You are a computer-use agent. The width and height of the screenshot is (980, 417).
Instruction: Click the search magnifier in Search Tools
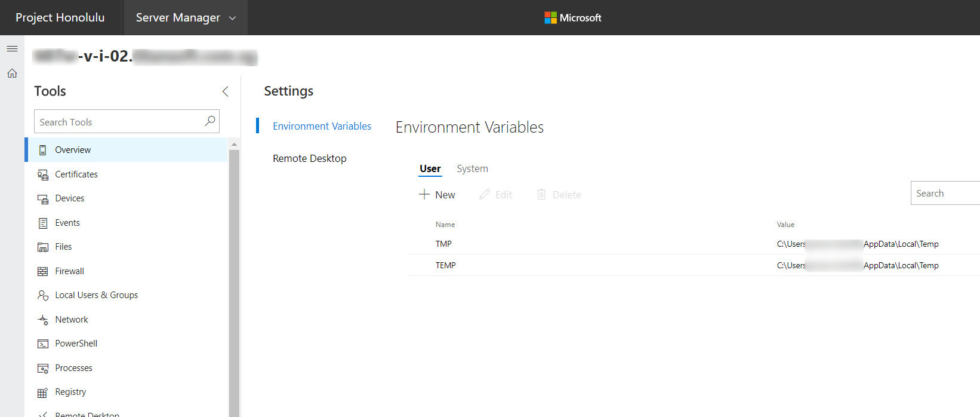click(209, 121)
